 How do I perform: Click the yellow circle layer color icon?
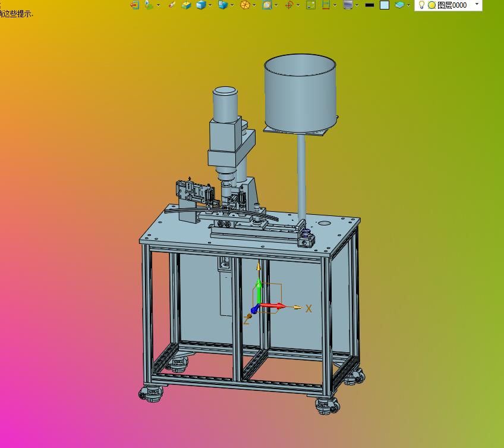(431, 5)
